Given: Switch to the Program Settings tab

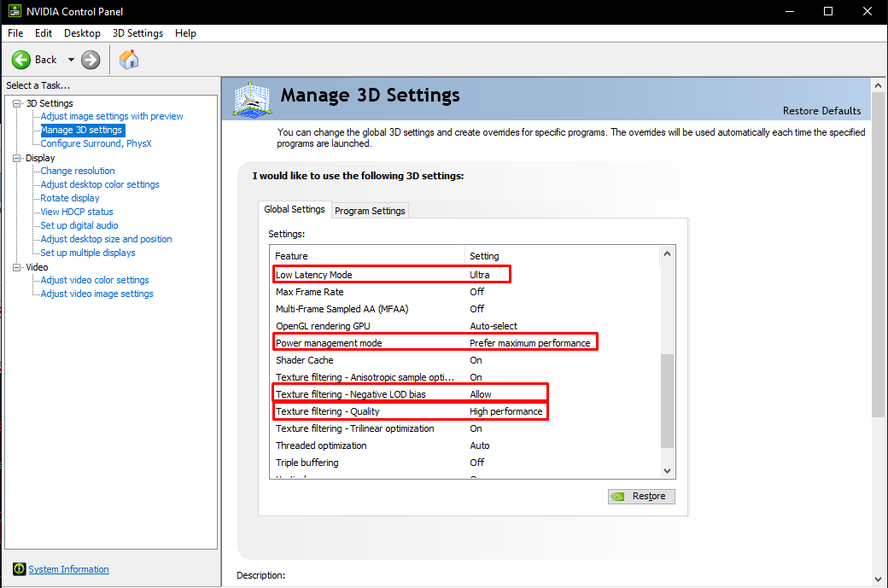Looking at the screenshot, I should (370, 211).
